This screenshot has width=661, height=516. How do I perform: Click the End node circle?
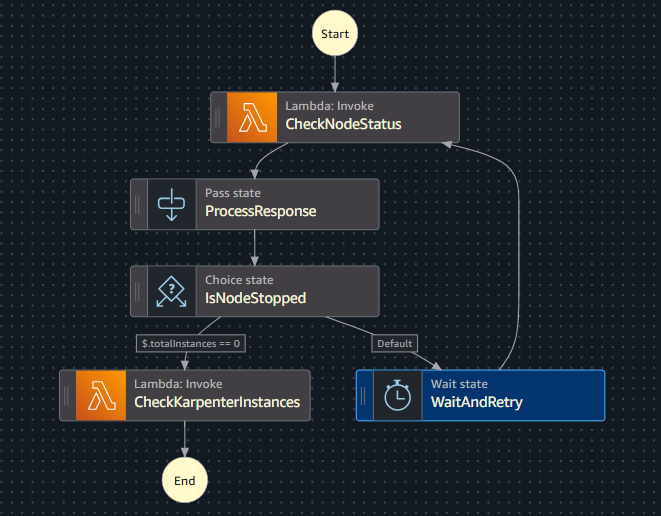tap(185, 480)
